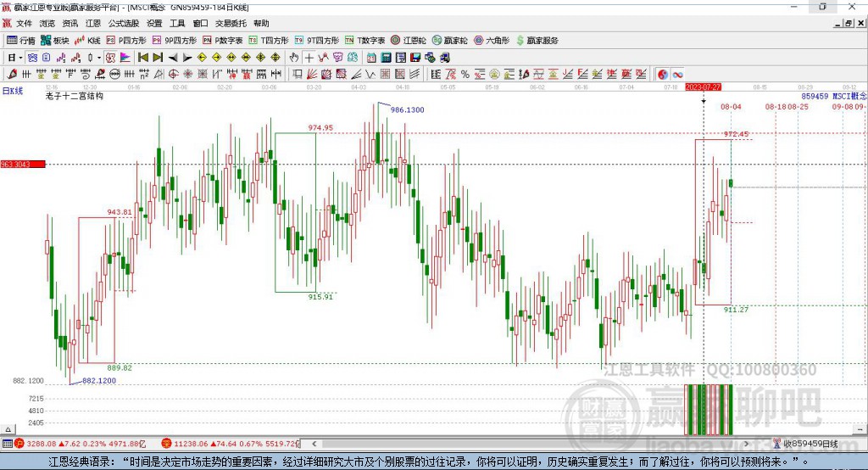This screenshot has height=470, width=868.
Task: Select the polyline drawing tool icon
Action: 323,57
